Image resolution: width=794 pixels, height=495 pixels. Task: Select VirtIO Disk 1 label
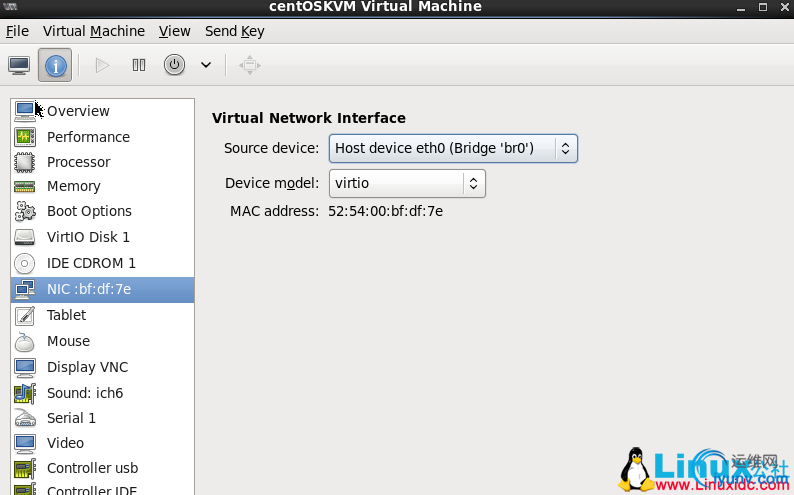(x=88, y=237)
